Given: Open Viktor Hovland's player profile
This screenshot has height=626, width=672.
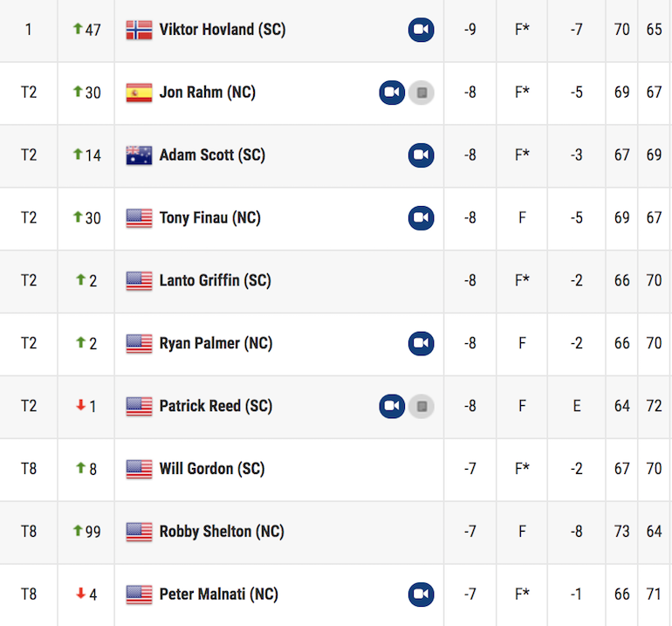Looking at the screenshot, I should coord(223,30).
